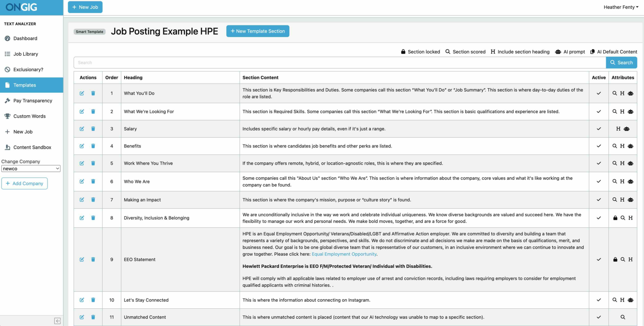Open the Change Company dropdown showing newco
This screenshot has height=326, width=644.
tap(31, 168)
